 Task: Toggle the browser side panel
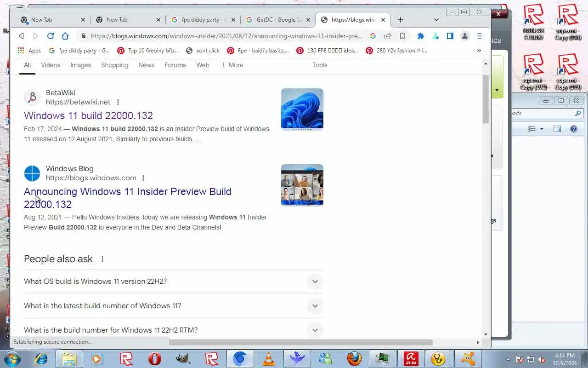(x=450, y=36)
